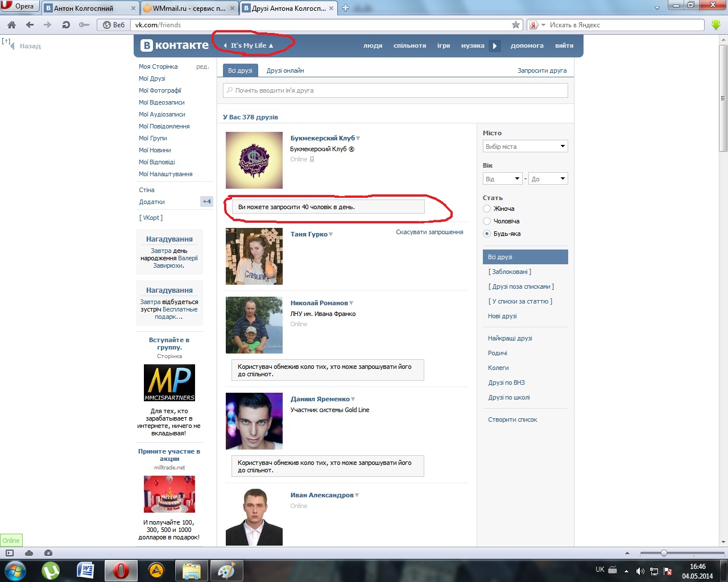Select the Всі друзі tab

[x=240, y=70]
